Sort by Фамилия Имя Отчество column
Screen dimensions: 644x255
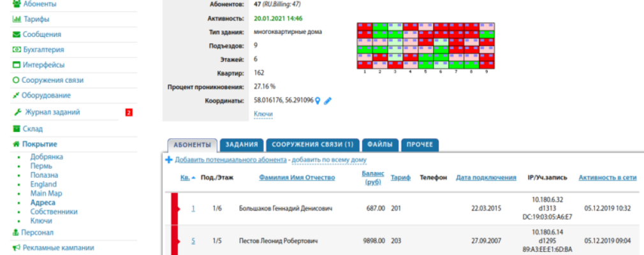tap(297, 178)
